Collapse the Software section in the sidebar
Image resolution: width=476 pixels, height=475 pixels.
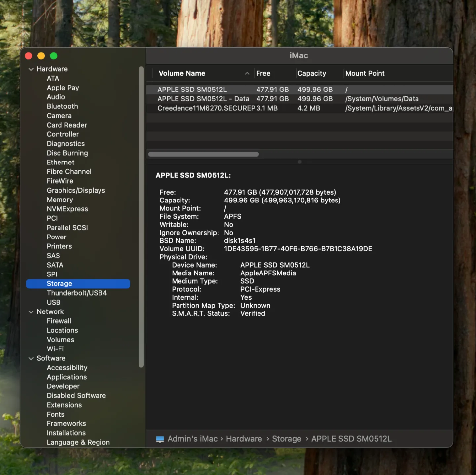(31, 358)
